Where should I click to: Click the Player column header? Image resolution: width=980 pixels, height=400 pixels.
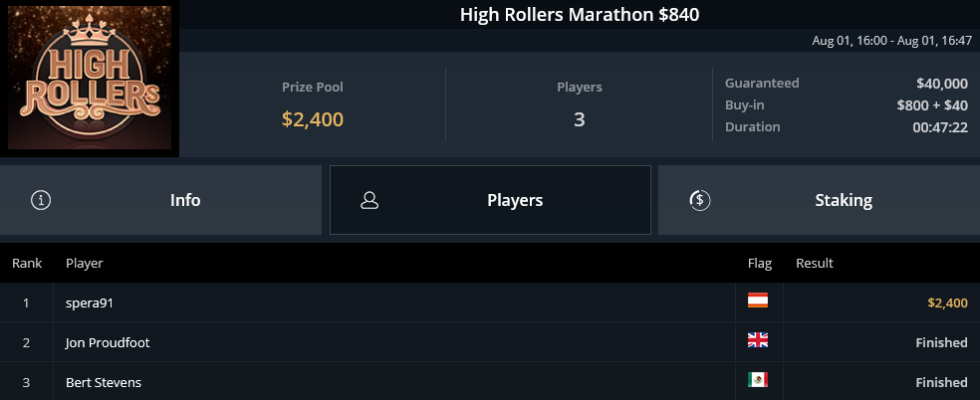click(85, 264)
